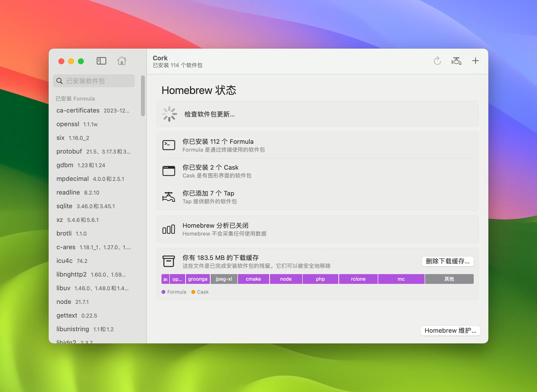Click the terminal Formula icon
The width and height of the screenshot is (537, 392).
pos(169,145)
